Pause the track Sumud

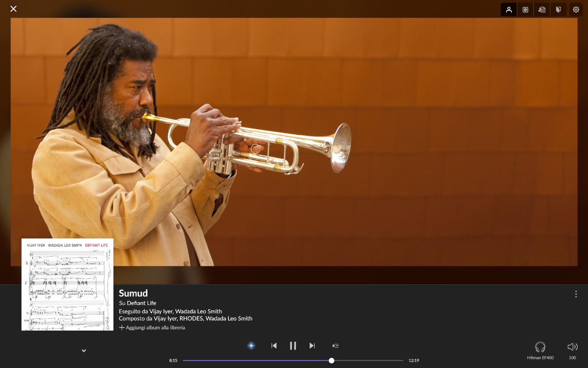pos(293,345)
